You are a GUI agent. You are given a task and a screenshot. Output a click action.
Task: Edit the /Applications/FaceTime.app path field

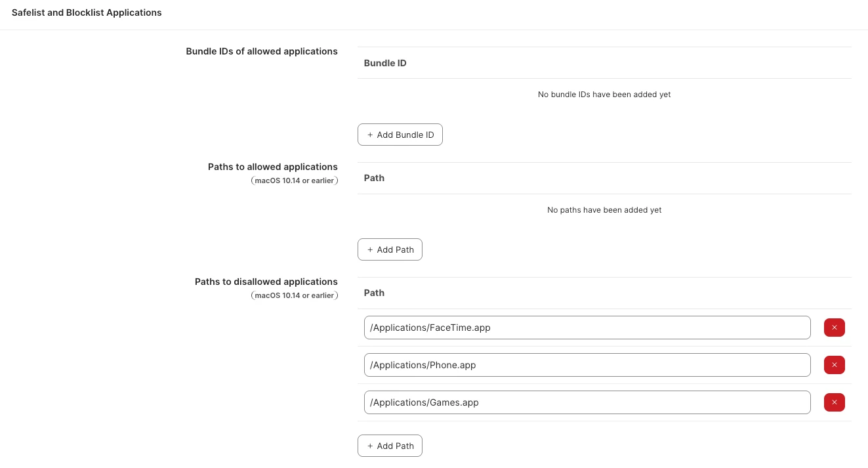pyautogui.click(x=587, y=328)
